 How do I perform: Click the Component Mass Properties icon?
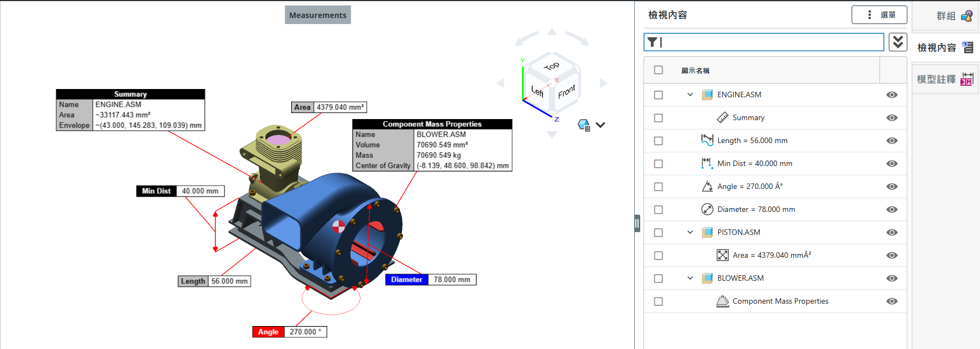[x=723, y=301]
